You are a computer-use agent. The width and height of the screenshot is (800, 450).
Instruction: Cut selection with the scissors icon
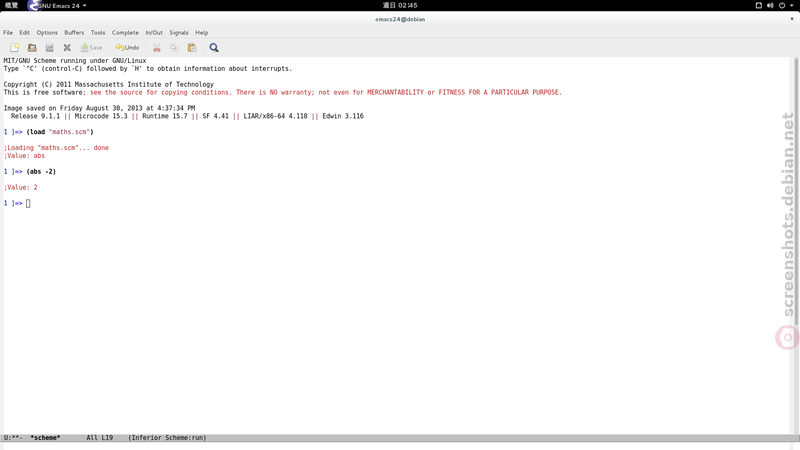[157, 47]
